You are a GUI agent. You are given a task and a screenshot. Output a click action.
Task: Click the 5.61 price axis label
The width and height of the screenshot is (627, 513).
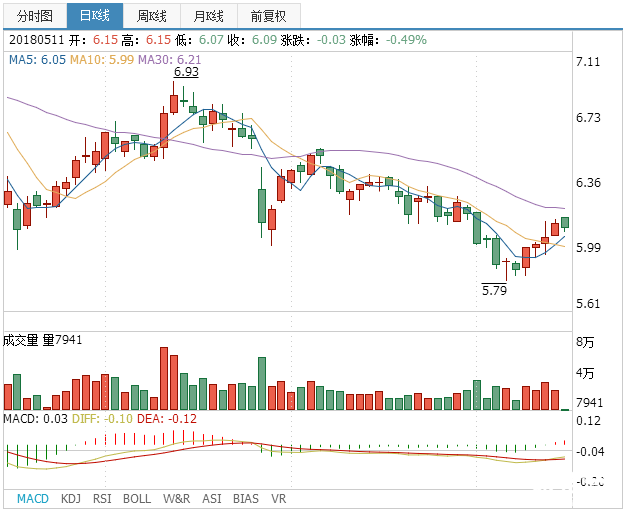[588, 303]
